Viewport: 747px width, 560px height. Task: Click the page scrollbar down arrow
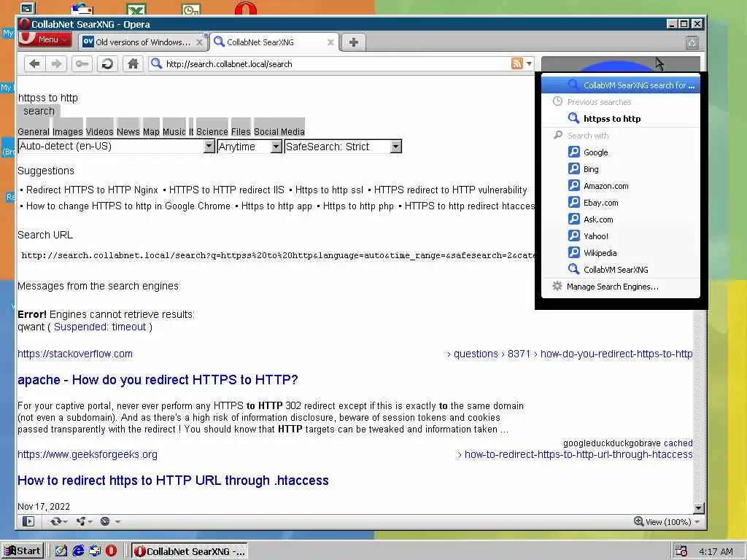click(698, 507)
